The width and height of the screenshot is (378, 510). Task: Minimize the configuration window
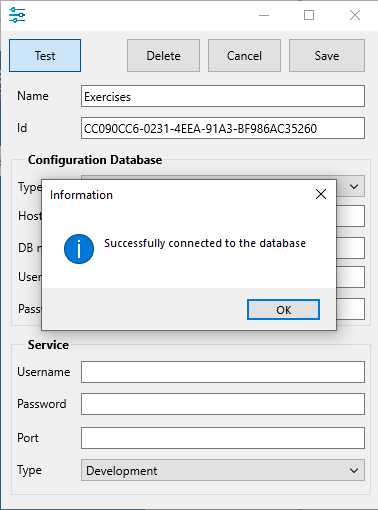[264, 15]
